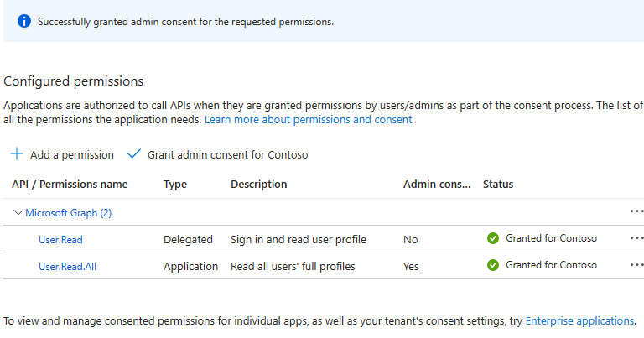Click the blue info icon in notification banner
This screenshot has height=338, width=644.
pos(23,21)
